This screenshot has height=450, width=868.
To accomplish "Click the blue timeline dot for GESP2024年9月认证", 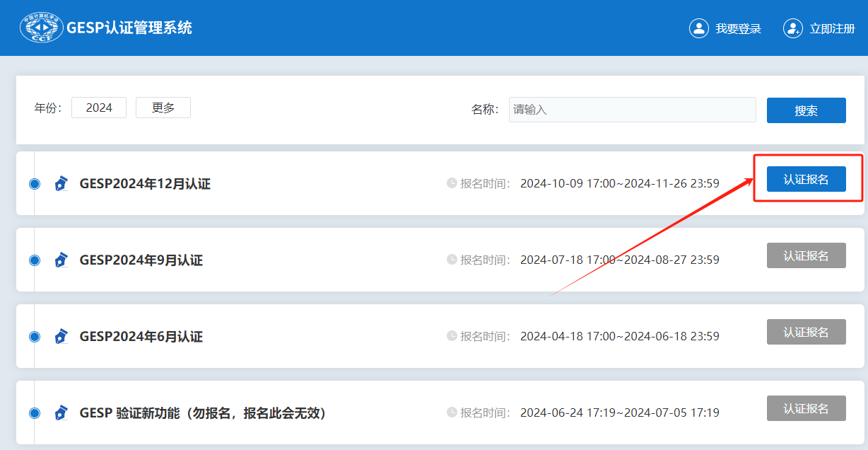I will click(x=35, y=260).
